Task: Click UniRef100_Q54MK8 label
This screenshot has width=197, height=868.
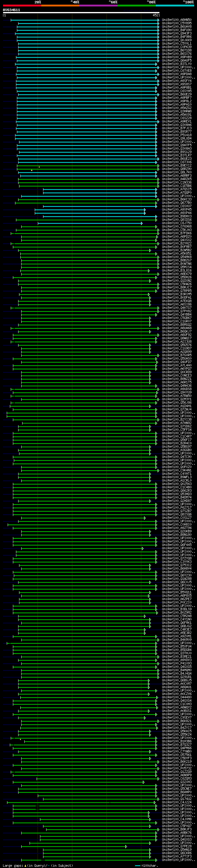Action: point(177,257)
